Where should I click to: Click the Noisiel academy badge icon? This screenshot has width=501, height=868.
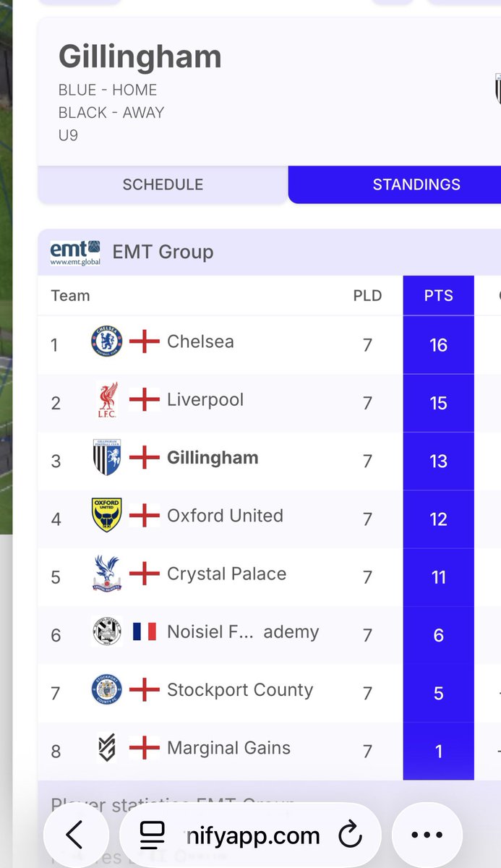(x=107, y=631)
